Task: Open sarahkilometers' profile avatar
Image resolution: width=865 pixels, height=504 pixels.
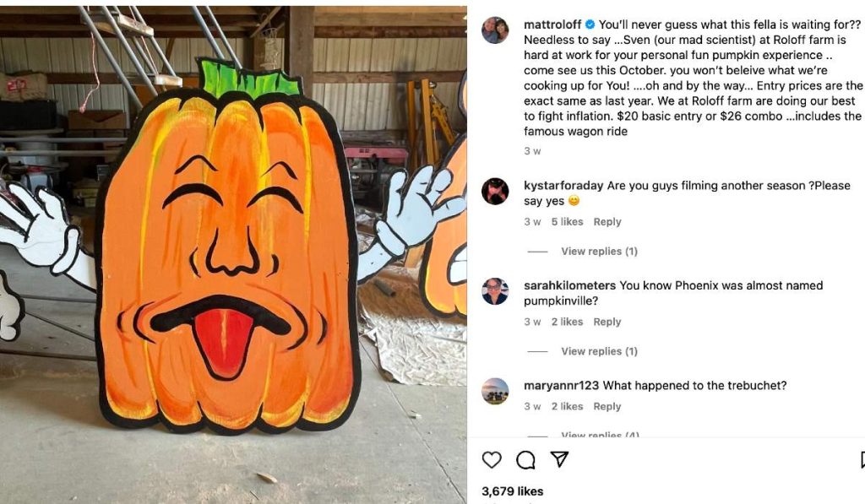Action: (x=495, y=291)
